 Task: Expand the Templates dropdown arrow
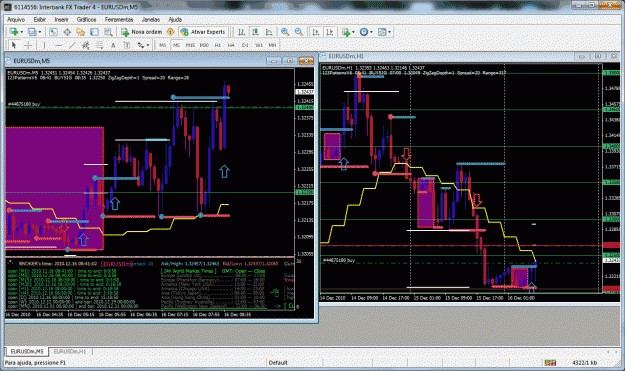click(389, 32)
